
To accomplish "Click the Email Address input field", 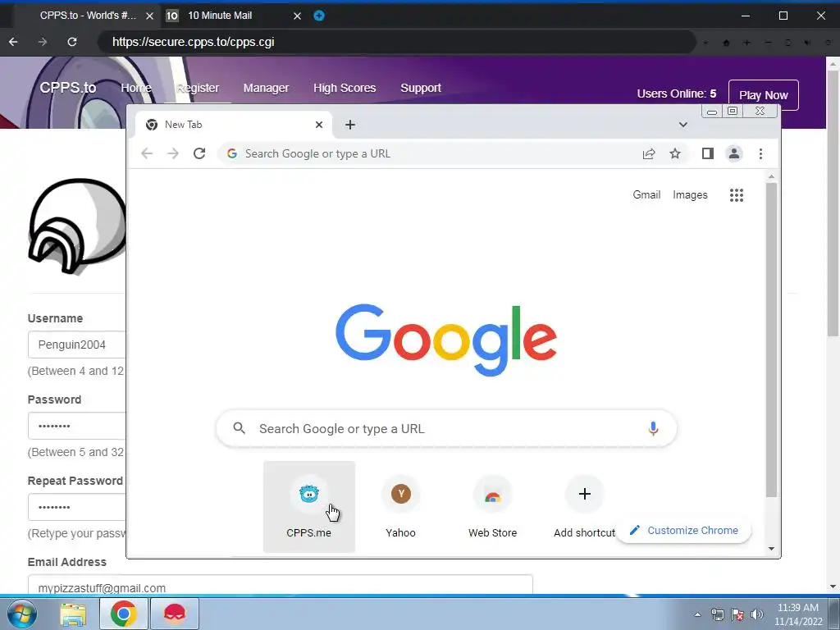I will pyautogui.click(x=281, y=584).
